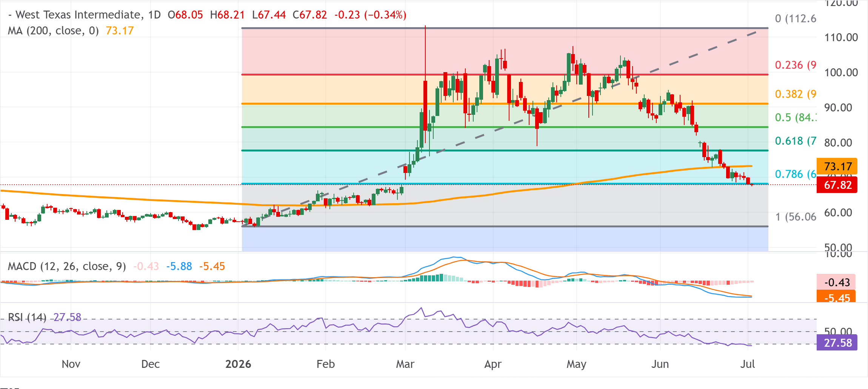Click the close value C67.82 in header
This screenshot has height=389, width=868.
(x=310, y=15)
